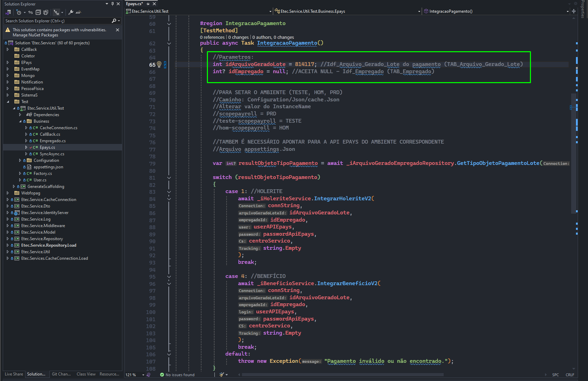The image size is (588, 381).
Task: Pin the Epays.cs tab
Action: pos(148,4)
